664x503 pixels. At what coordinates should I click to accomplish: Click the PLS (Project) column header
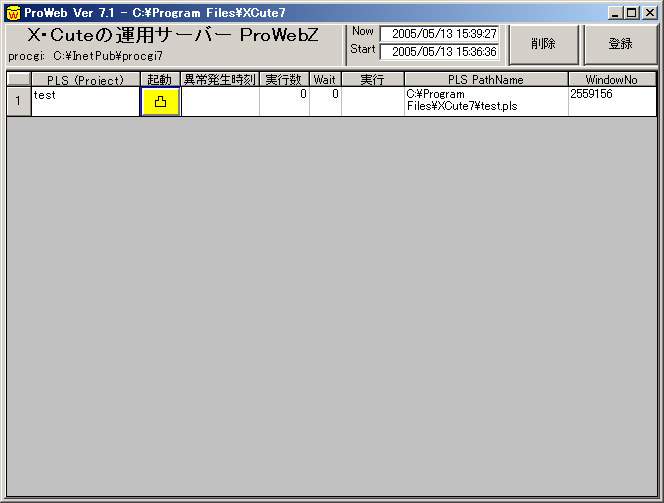coord(86,80)
